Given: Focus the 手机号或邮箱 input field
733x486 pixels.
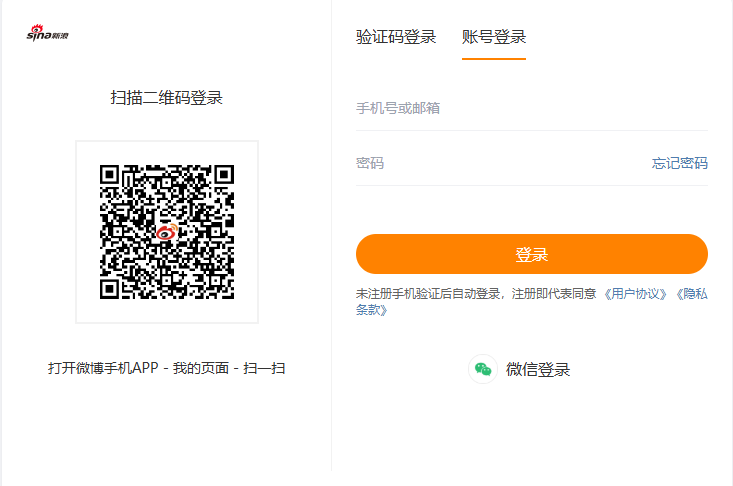Looking at the screenshot, I should (x=532, y=108).
